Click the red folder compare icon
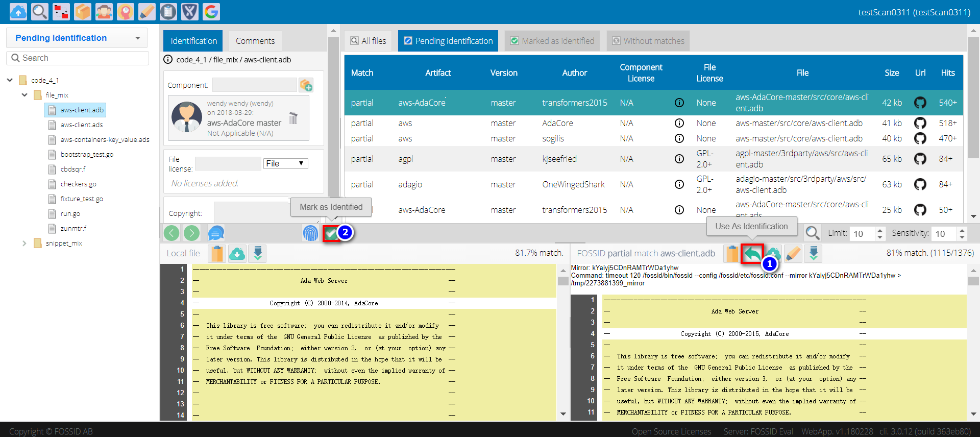This screenshot has height=437, width=980. tap(61, 11)
